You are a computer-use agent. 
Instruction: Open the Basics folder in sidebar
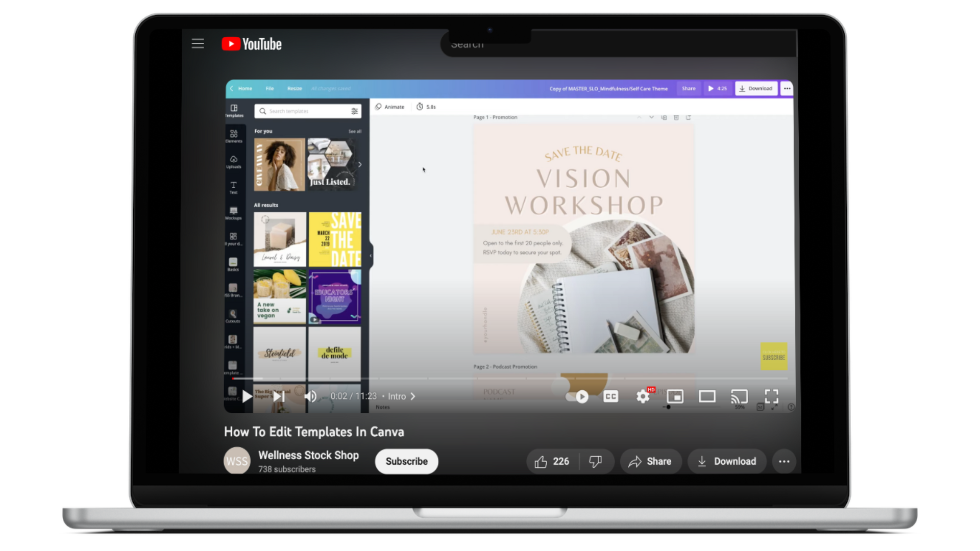(233, 264)
